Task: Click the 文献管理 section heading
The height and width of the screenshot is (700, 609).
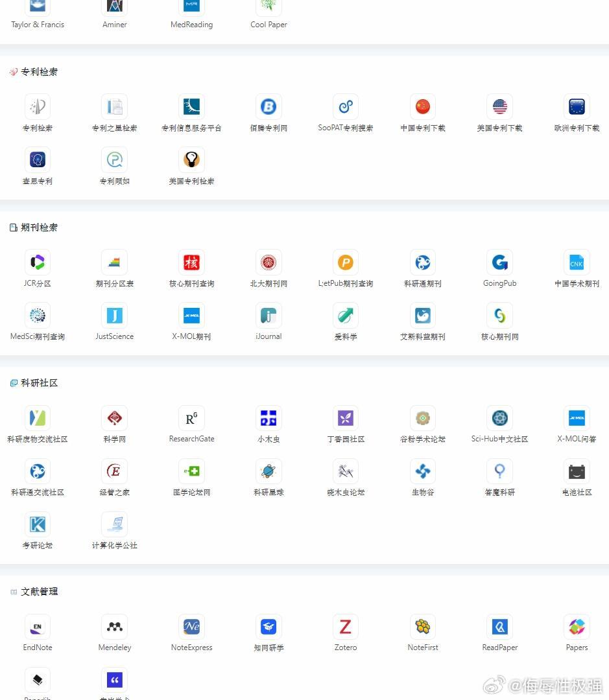Action: click(x=39, y=592)
